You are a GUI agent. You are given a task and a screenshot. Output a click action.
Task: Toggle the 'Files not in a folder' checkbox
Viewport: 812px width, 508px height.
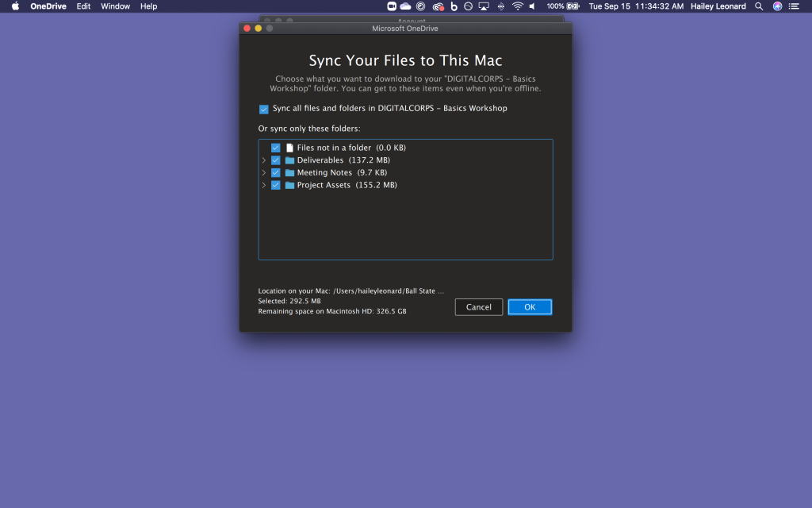[x=275, y=148]
